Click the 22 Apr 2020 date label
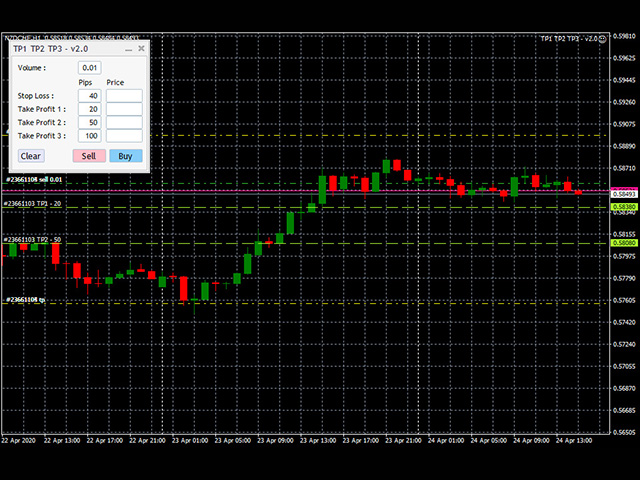Screen dimensions: 640x480 pyautogui.click(x=18, y=441)
